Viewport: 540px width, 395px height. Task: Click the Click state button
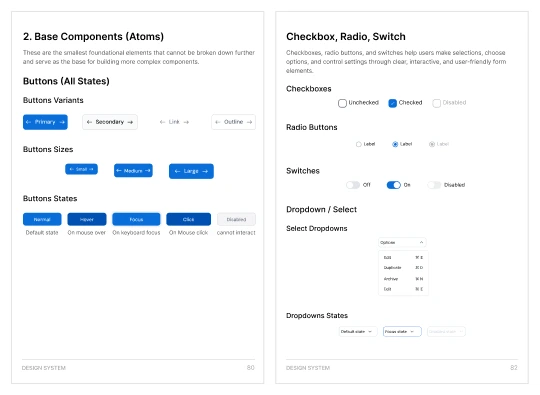[188, 219]
